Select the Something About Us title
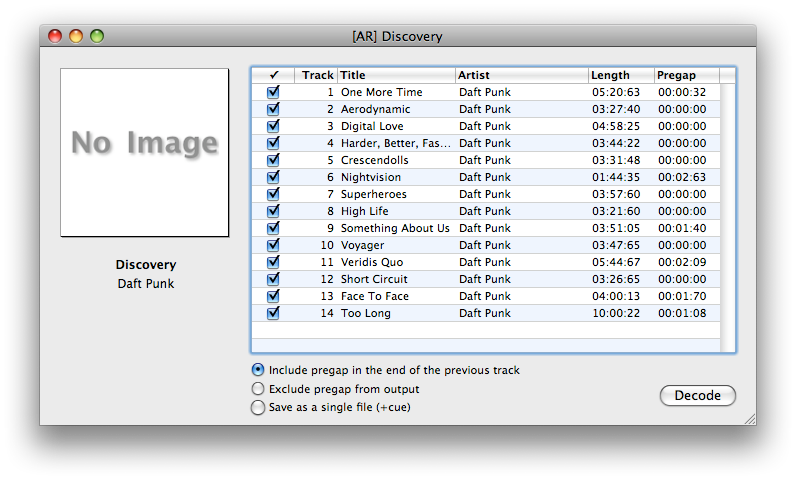Screen dimensions: 796x480 tap(395, 228)
